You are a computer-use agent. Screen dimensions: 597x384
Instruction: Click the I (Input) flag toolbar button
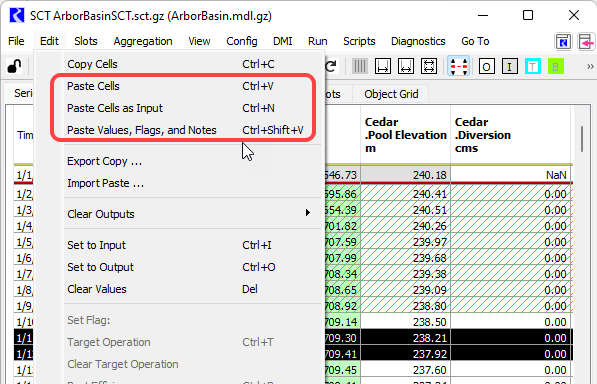510,67
